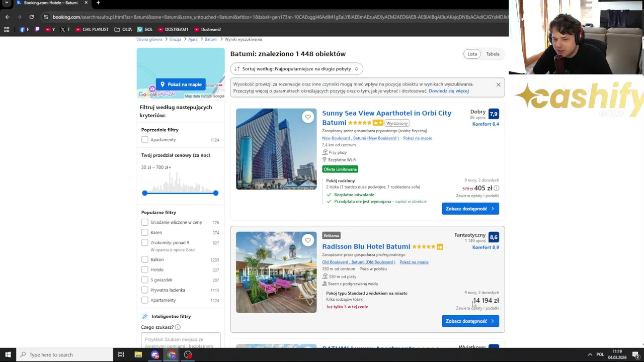Open New Boulevard, Batumi location link
644x362 pixels.
tap(360, 138)
